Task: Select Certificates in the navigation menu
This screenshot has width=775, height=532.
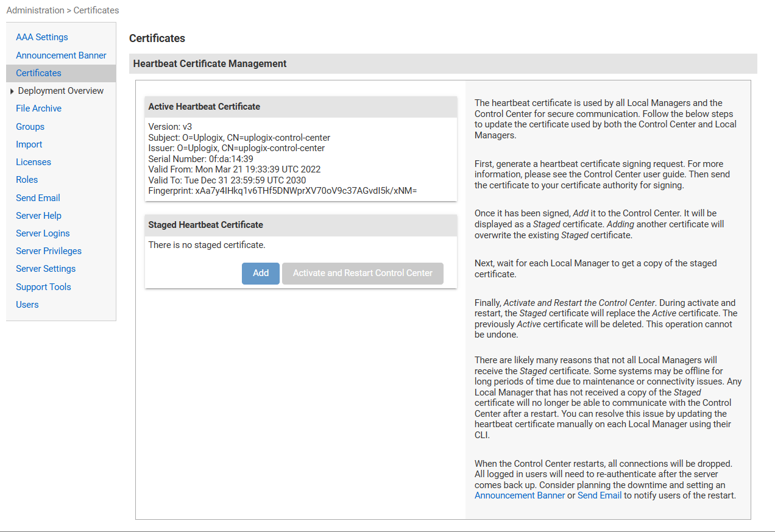Action: (x=38, y=73)
